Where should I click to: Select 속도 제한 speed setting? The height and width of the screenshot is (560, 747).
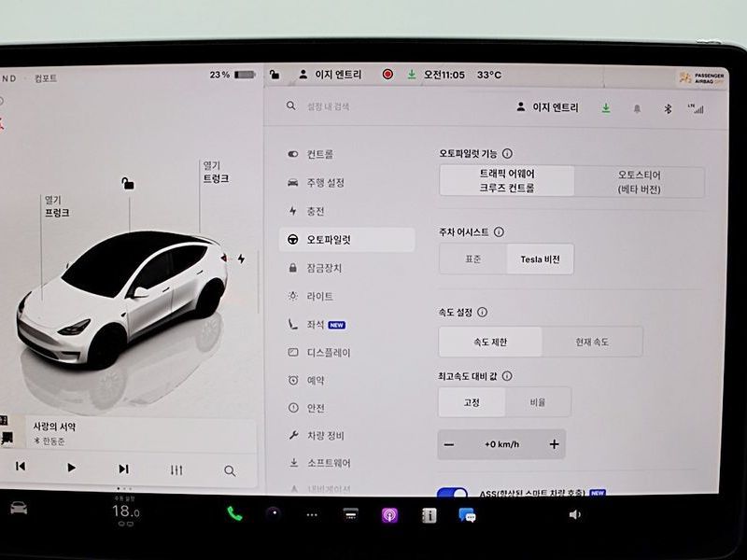point(490,342)
